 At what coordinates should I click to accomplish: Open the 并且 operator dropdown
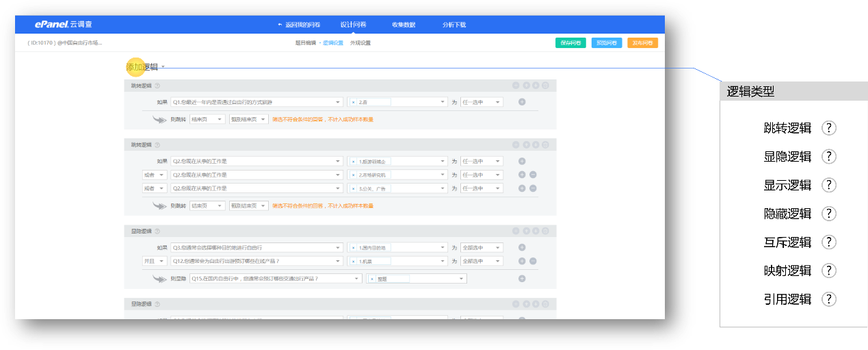click(154, 261)
